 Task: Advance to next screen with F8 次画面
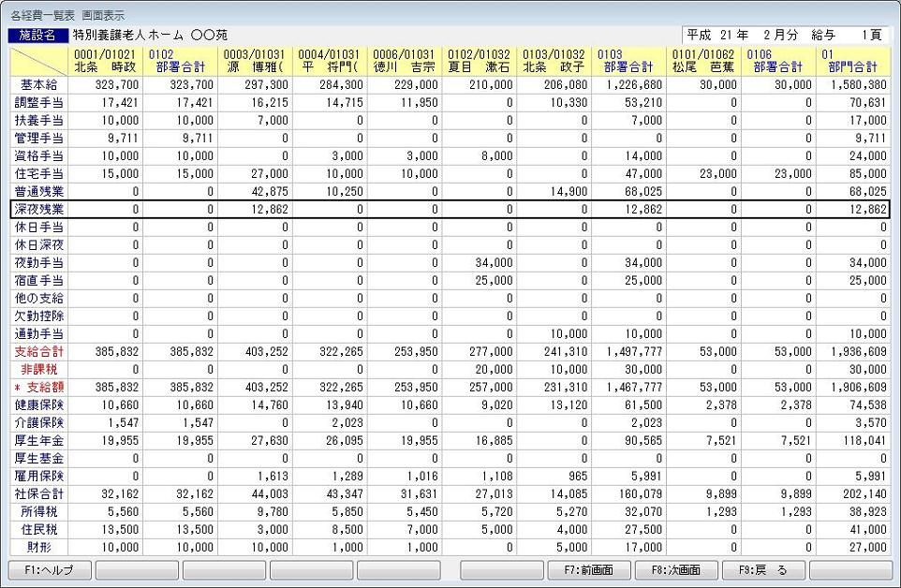tap(676, 569)
